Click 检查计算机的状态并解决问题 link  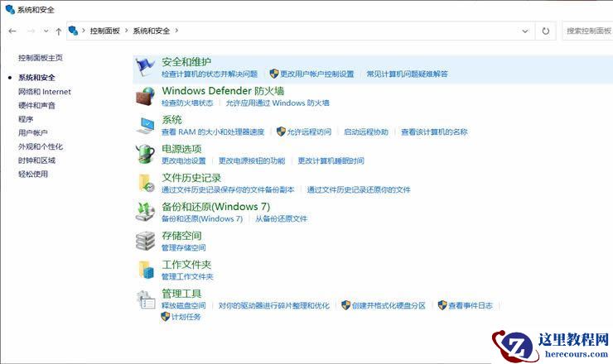(x=210, y=74)
